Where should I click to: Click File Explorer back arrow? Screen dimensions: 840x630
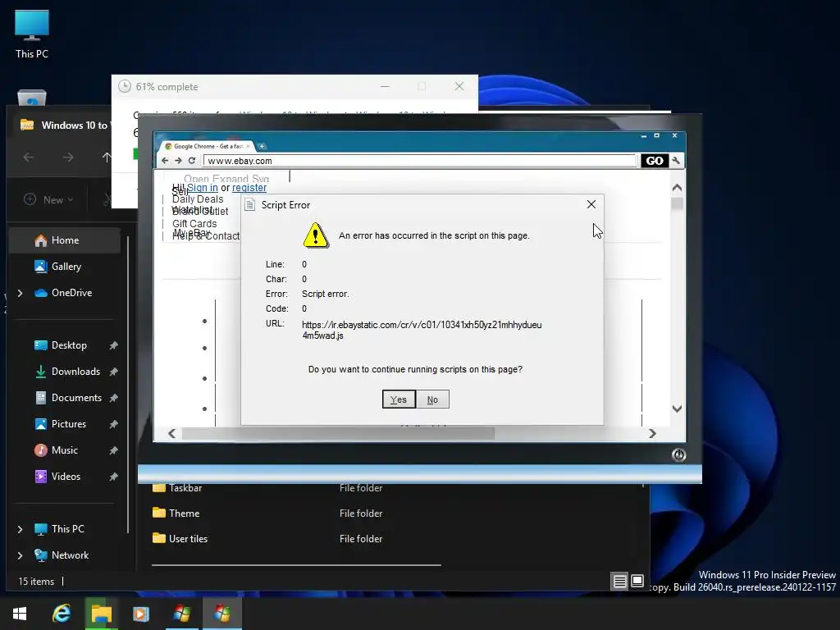pos(29,157)
